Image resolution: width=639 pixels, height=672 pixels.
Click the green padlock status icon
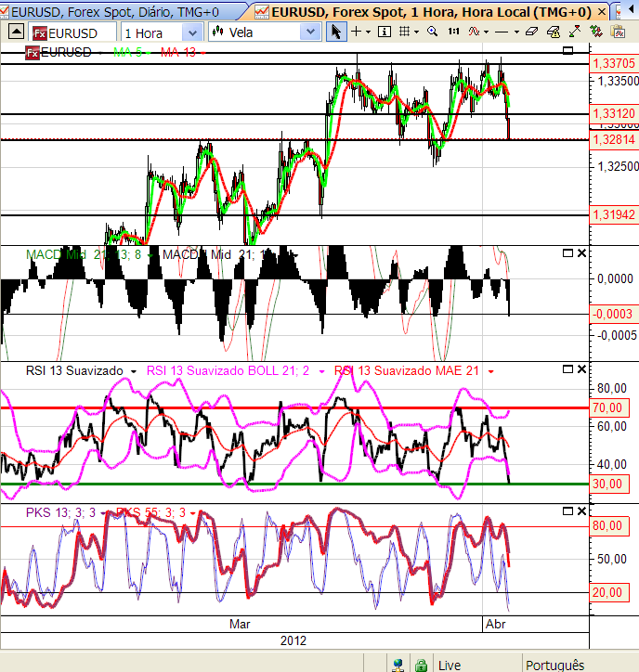pyautogui.click(x=421, y=665)
